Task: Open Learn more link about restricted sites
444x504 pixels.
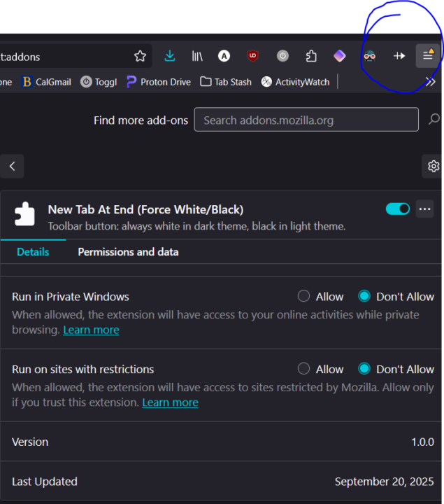Action: pos(170,402)
